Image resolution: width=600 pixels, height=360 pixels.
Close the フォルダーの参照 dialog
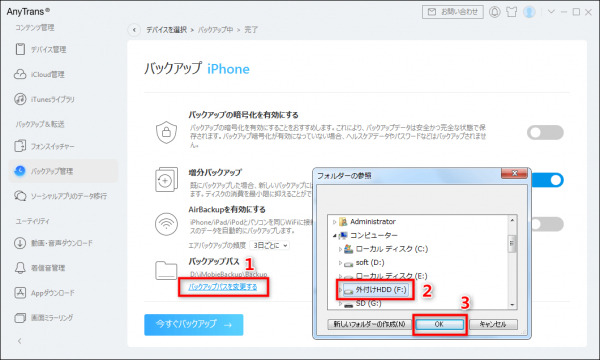515,174
